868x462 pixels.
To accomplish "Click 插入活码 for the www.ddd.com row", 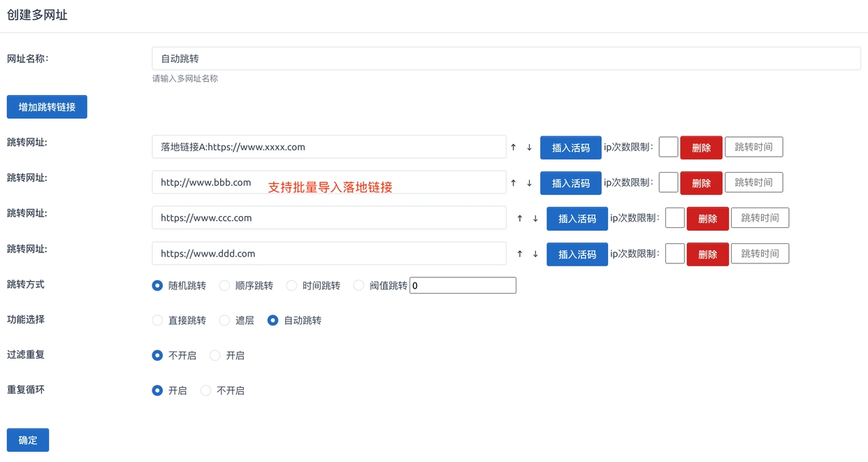I will (x=577, y=254).
